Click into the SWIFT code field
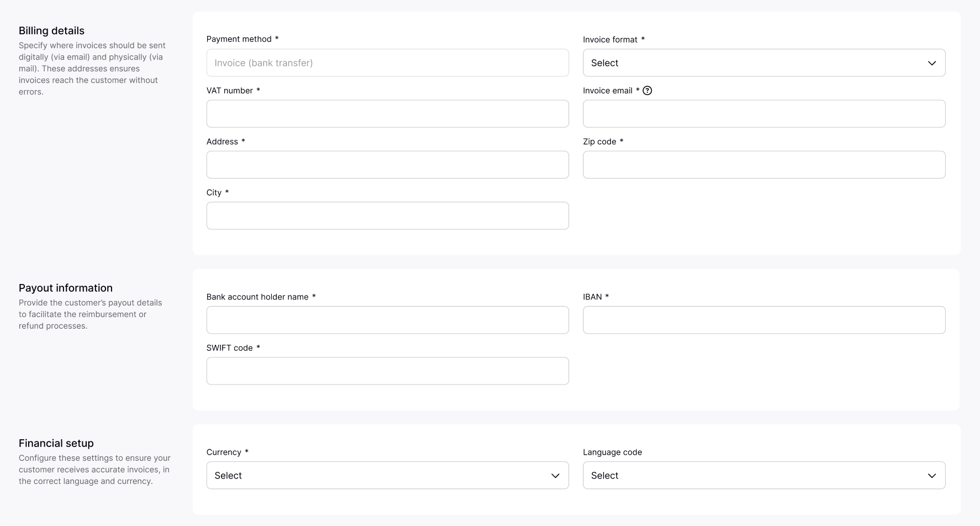Viewport: 980px width, 526px height. coord(387,371)
